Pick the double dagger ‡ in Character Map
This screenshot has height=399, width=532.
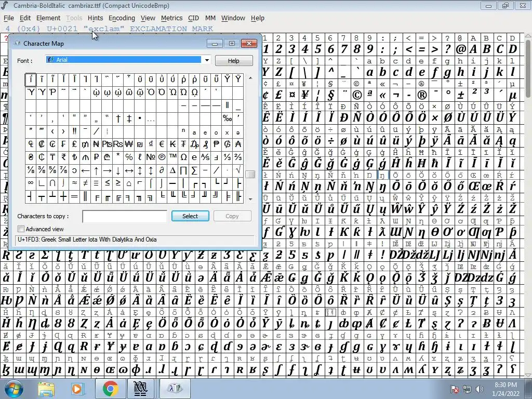point(129,118)
